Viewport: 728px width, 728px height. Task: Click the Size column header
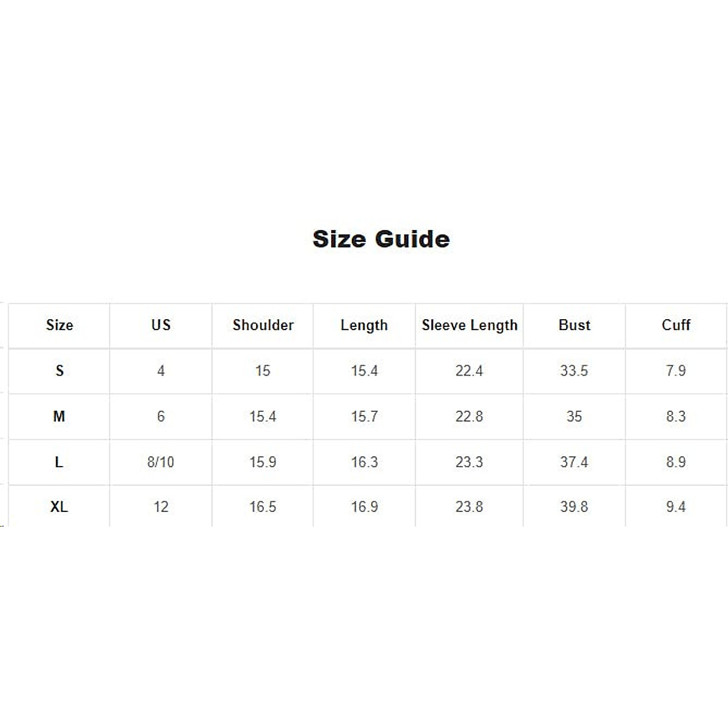(x=59, y=325)
